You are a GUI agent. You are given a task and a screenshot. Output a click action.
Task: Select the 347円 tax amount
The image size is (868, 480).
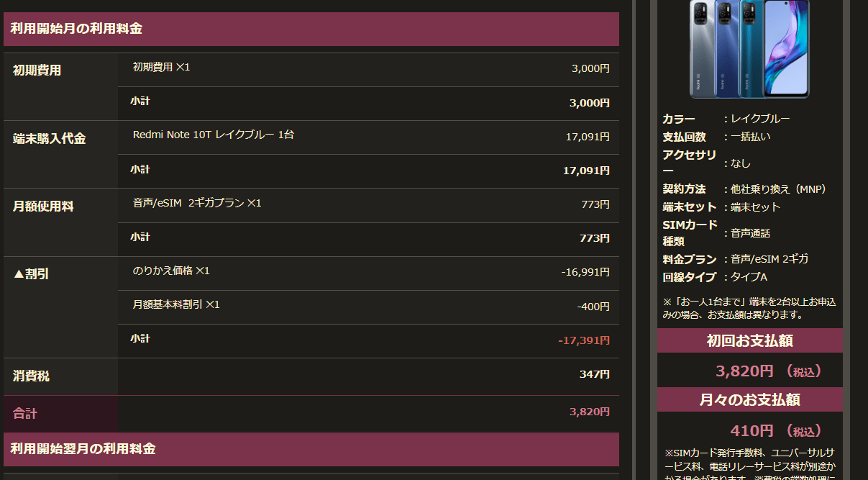594,374
